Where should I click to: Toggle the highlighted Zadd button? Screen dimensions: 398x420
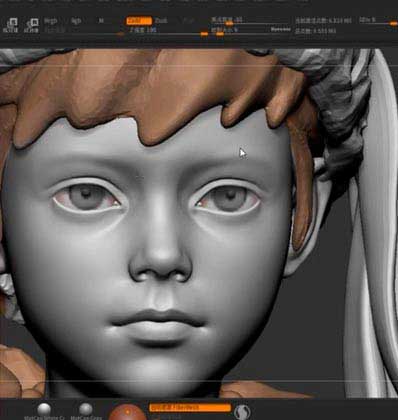pyautogui.click(x=139, y=21)
